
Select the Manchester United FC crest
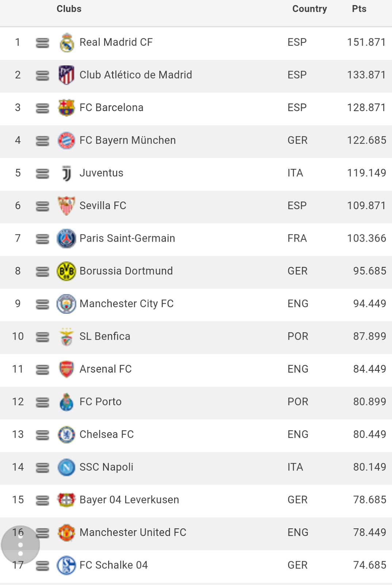coord(66,533)
